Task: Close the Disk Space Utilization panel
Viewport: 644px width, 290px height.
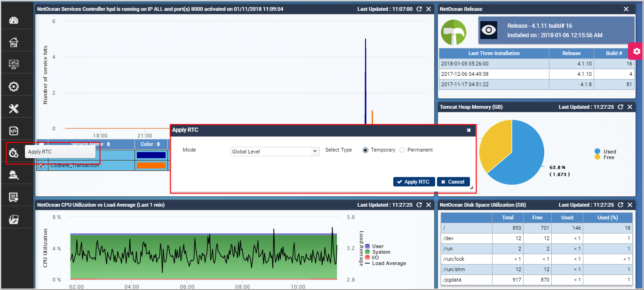Action: click(x=630, y=205)
